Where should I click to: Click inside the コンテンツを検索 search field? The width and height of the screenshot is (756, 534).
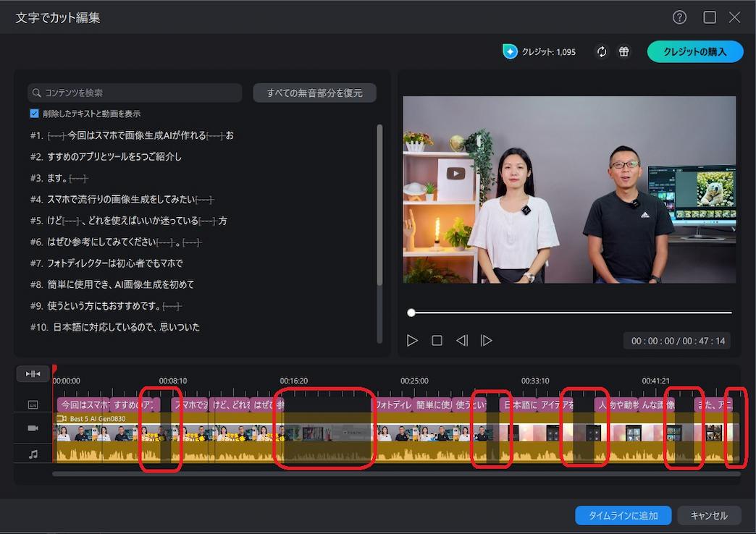pos(135,93)
